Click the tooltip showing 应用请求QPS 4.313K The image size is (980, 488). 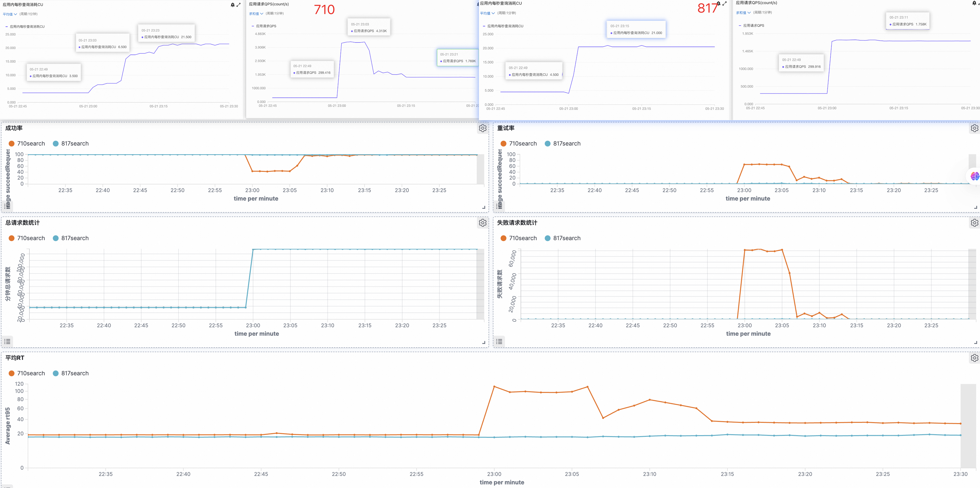pos(369,28)
